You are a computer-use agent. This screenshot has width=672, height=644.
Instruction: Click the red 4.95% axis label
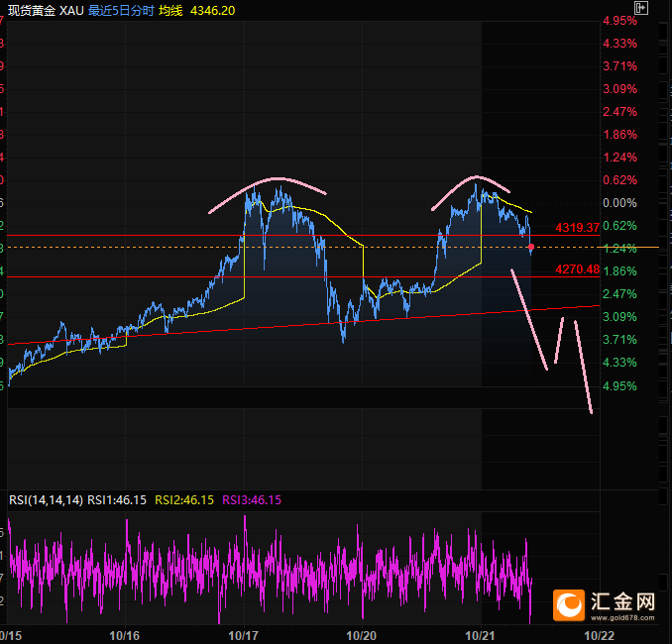click(619, 21)
